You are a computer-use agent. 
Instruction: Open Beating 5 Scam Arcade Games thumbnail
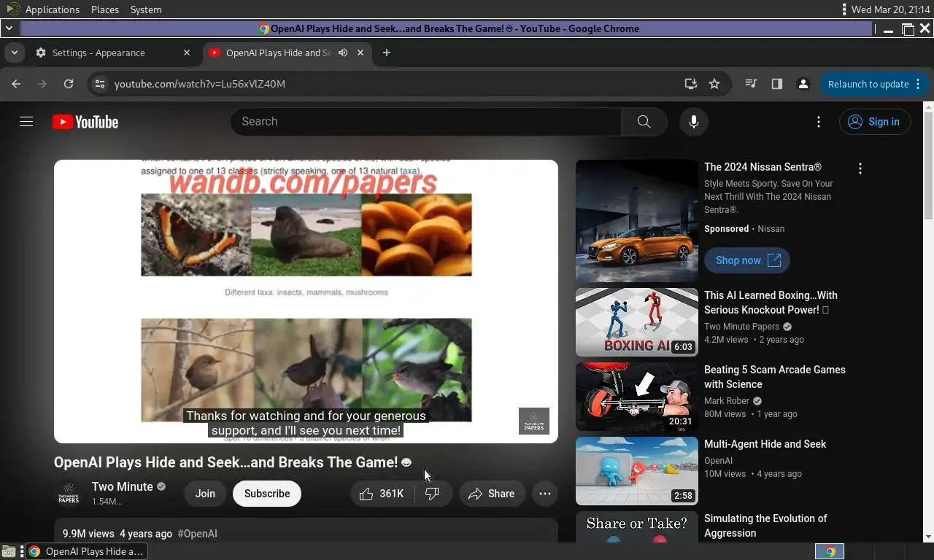point(636,397)
